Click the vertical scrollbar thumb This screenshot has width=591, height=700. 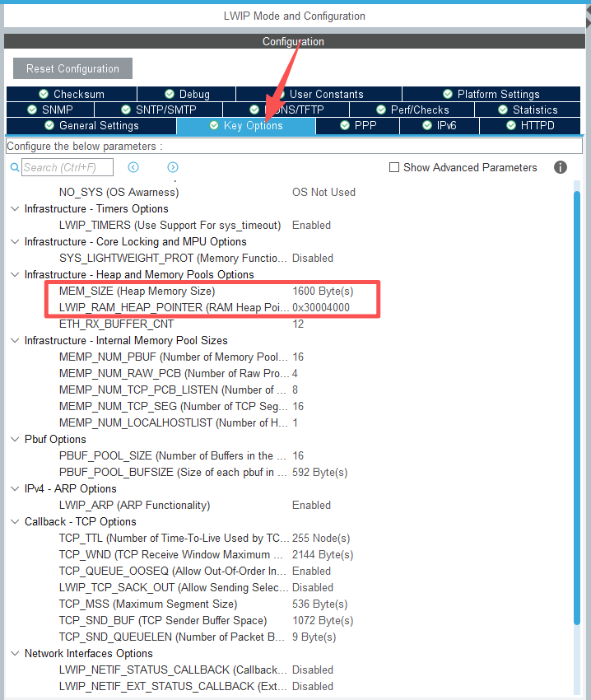click(x=577, y=408)
